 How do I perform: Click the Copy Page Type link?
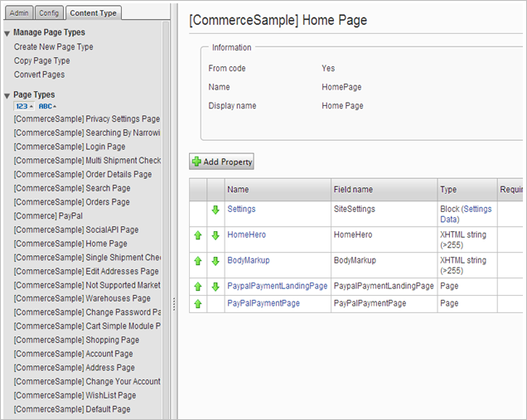(x=42, y=61)
